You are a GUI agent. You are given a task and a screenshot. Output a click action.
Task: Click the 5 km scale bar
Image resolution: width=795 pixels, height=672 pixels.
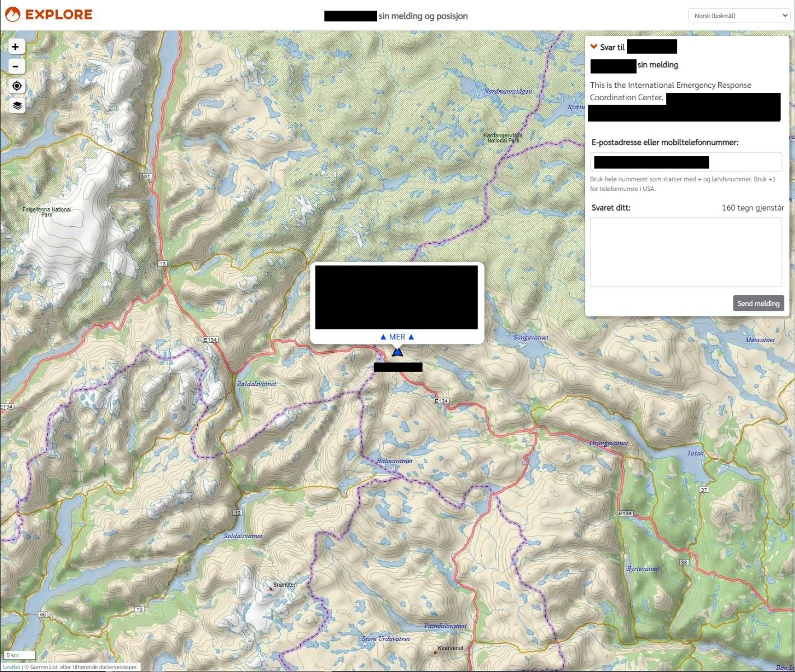click(20, 655)
